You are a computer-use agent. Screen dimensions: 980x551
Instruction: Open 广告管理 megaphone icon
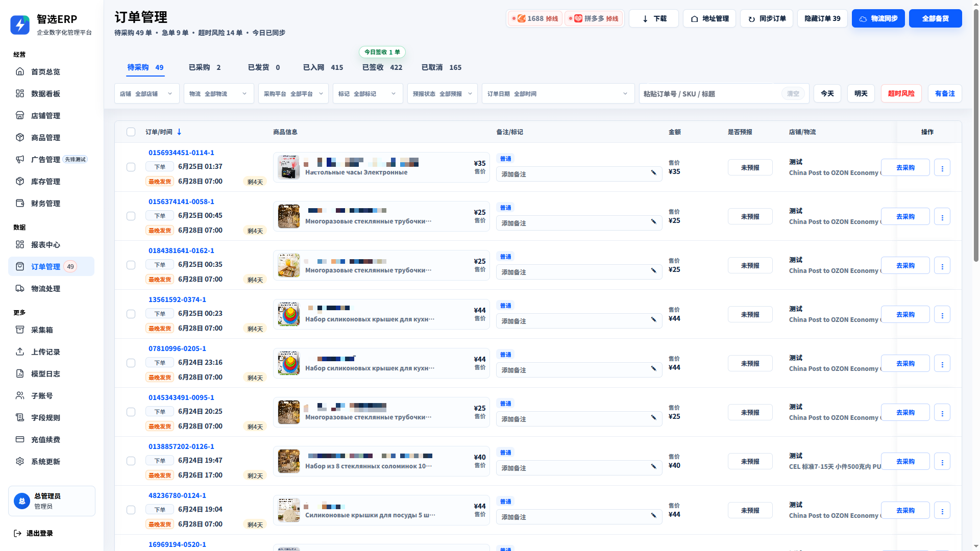20,159
